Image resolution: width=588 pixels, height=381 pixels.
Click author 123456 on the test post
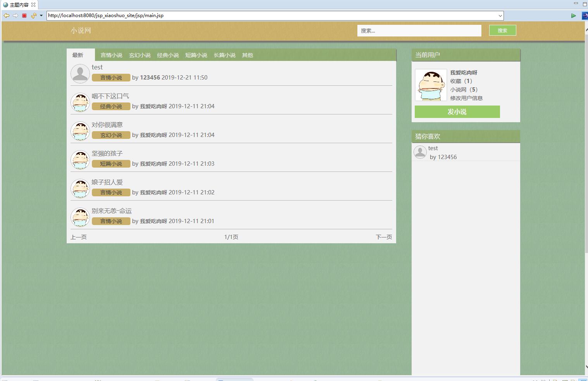point(150,78)
